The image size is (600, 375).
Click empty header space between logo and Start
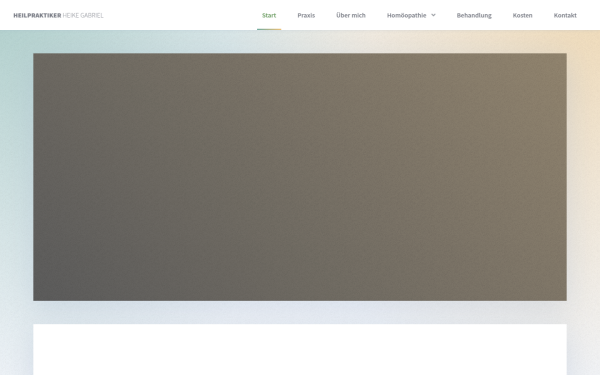[x=180, y=15]
